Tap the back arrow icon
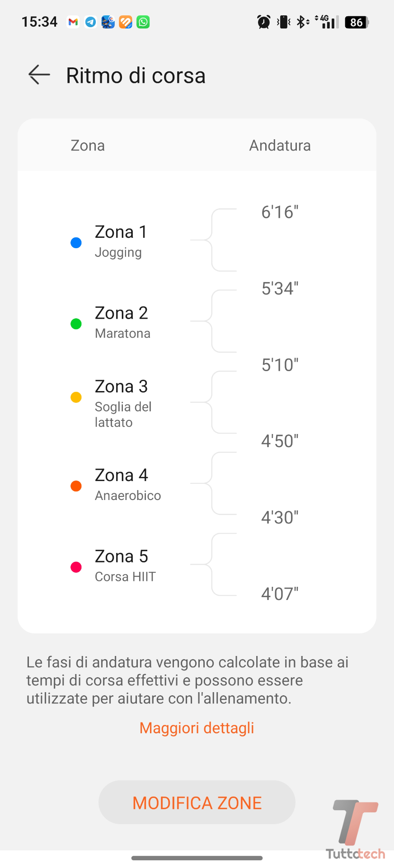 tap(39, 75)
